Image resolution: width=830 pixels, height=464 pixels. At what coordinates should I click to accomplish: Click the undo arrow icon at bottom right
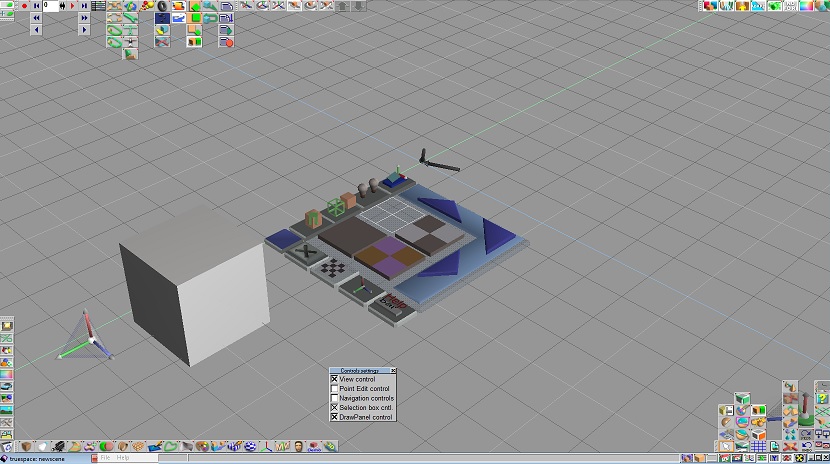(x=806, y=446)
